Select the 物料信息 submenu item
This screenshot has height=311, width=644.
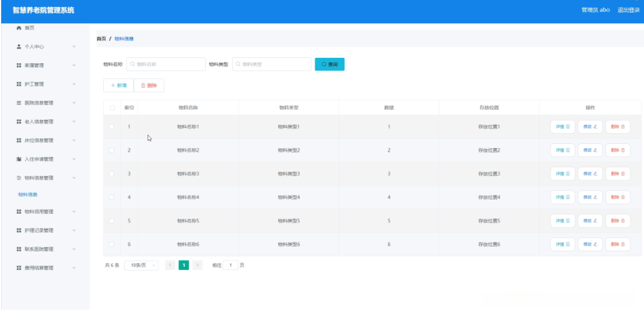(28, 195)
